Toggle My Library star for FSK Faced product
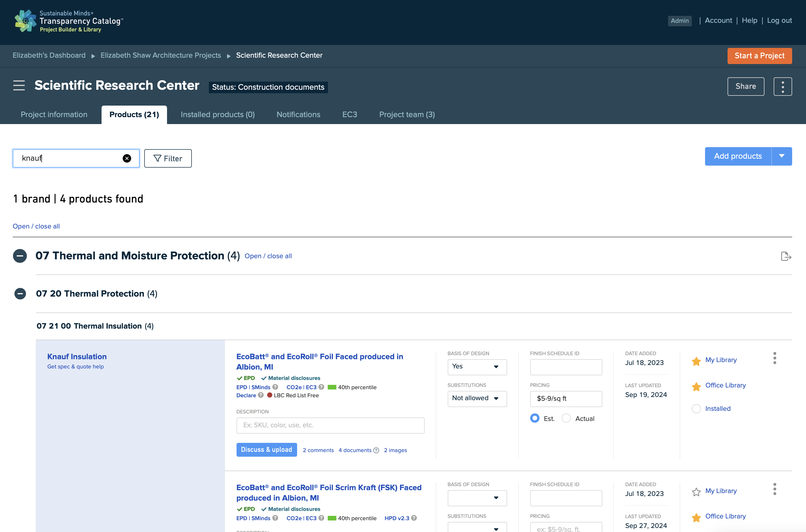This screenshot has height=532, width=806. tap(696, 492)
